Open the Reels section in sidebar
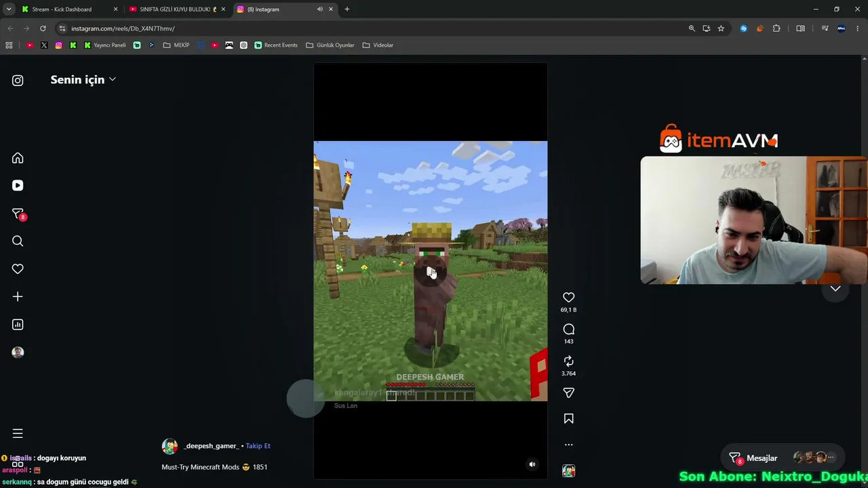The image size is (868, 488). [18, 186]
